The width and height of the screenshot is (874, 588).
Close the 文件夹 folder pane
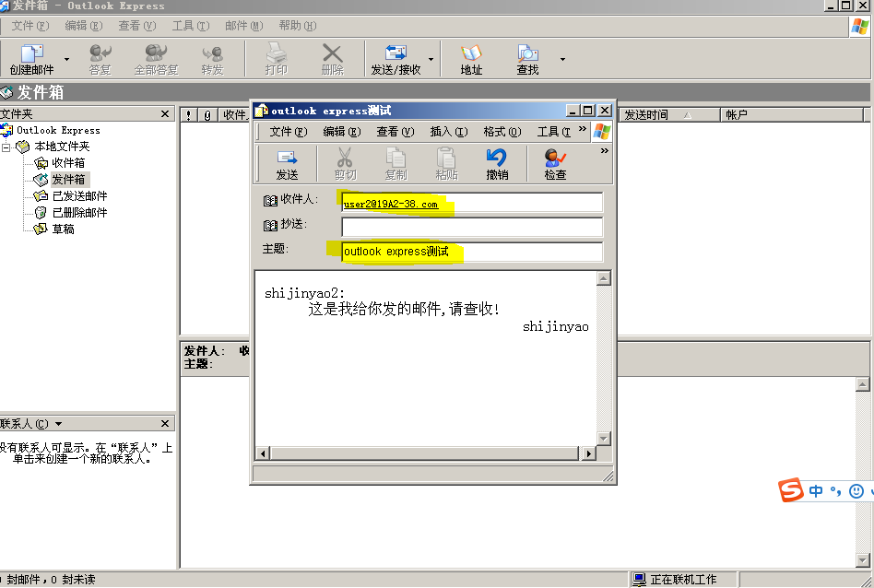pyautogui.click(x=165, y=113)
